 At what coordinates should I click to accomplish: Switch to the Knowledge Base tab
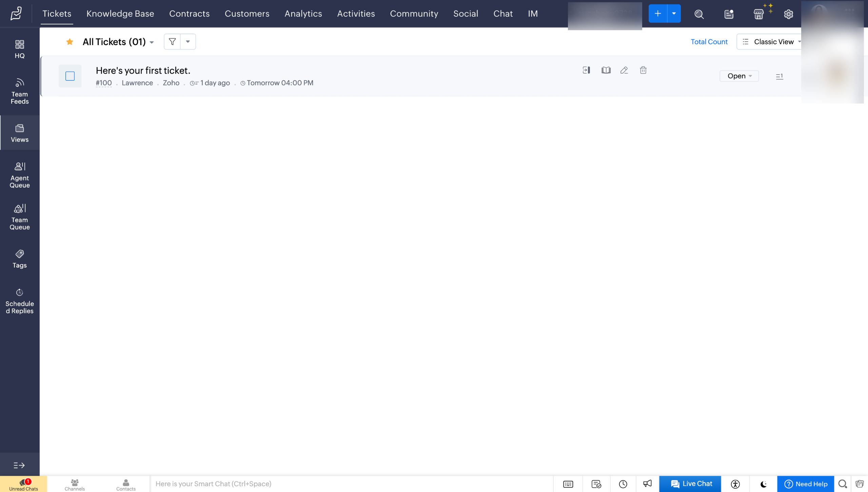[x=120, y=14]
